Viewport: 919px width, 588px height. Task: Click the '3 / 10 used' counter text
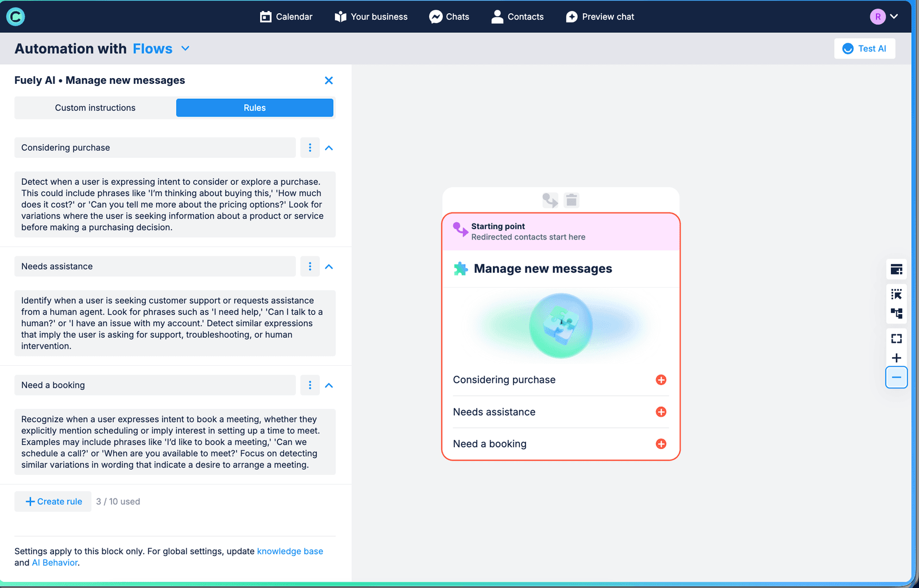tap(118, 501)
